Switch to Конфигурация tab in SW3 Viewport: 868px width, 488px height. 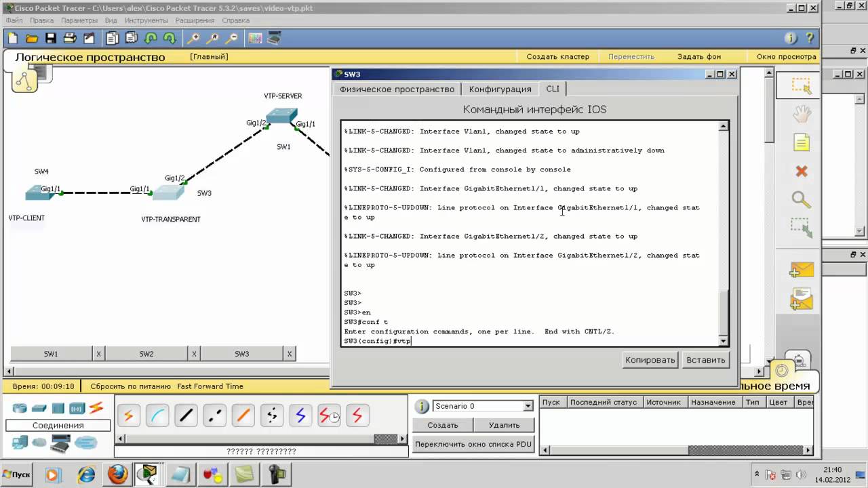point(500,89)
